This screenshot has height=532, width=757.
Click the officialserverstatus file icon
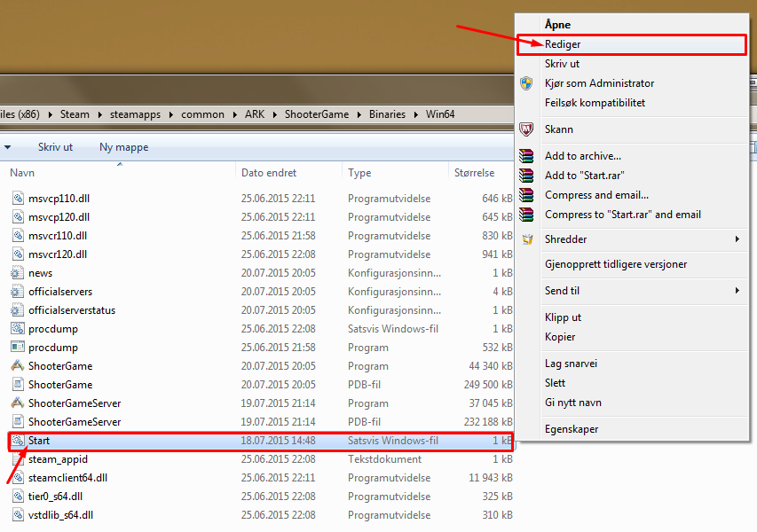pyautogui.click(x=18, y=309)
